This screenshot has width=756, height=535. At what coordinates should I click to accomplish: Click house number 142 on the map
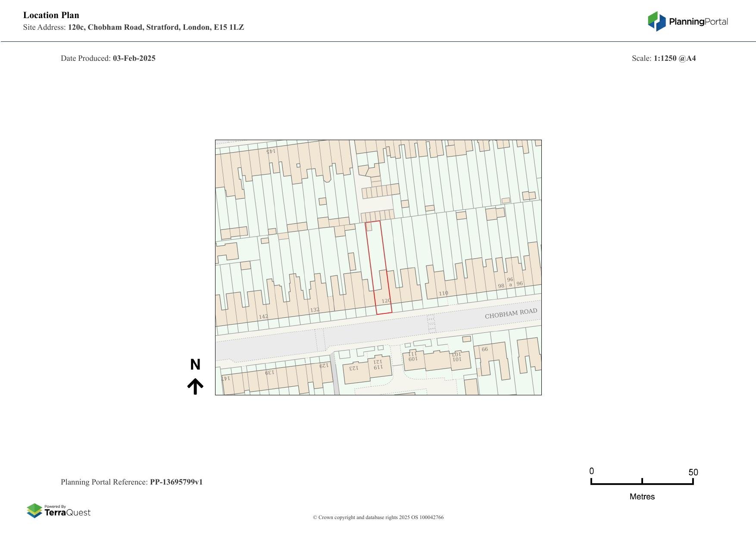coord(263,316)
